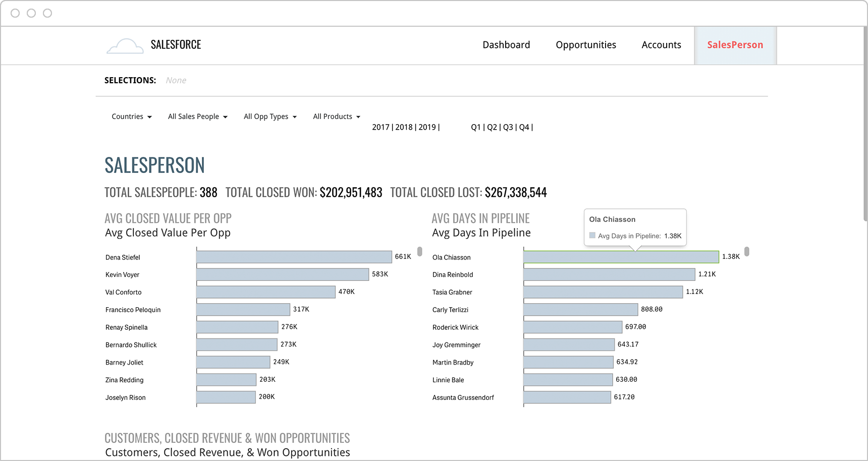Select Roderick Wirick's 697.00 bar
This screenshot has height=461, width=868.
click(x=573, y=327)
